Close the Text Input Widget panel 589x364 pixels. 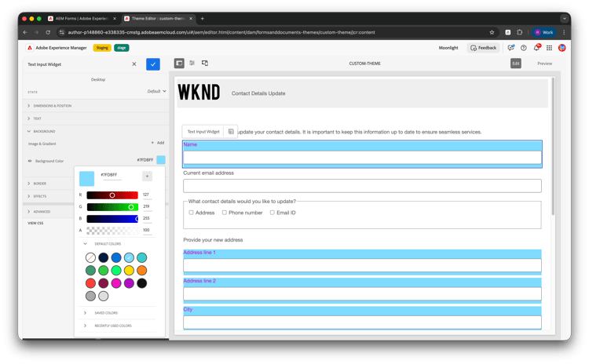[134, 64]
